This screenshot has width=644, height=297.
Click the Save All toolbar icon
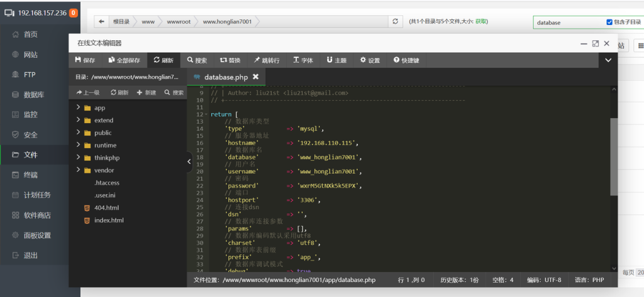124,60
